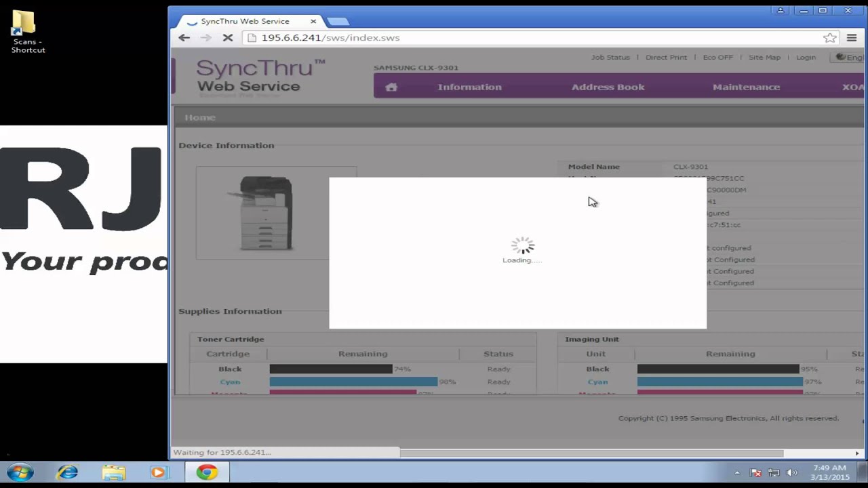Viewport: 868px width, 488px height.
Task: Click the Imaging Unit heading
Action: (592, 339)
